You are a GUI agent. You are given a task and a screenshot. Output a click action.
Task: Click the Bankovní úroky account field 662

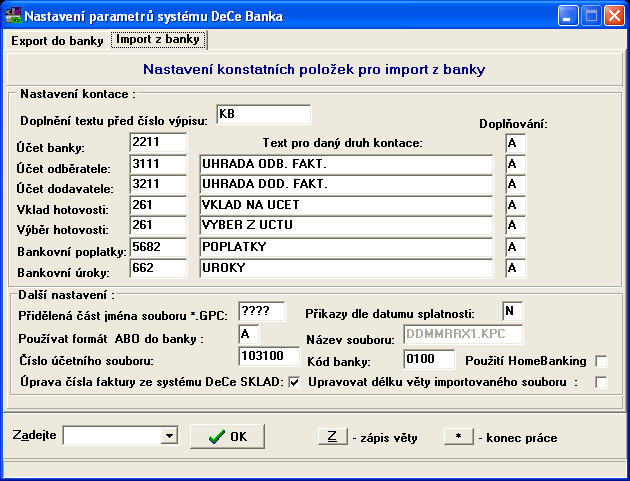pyautogui.click(x=158, y=268)
